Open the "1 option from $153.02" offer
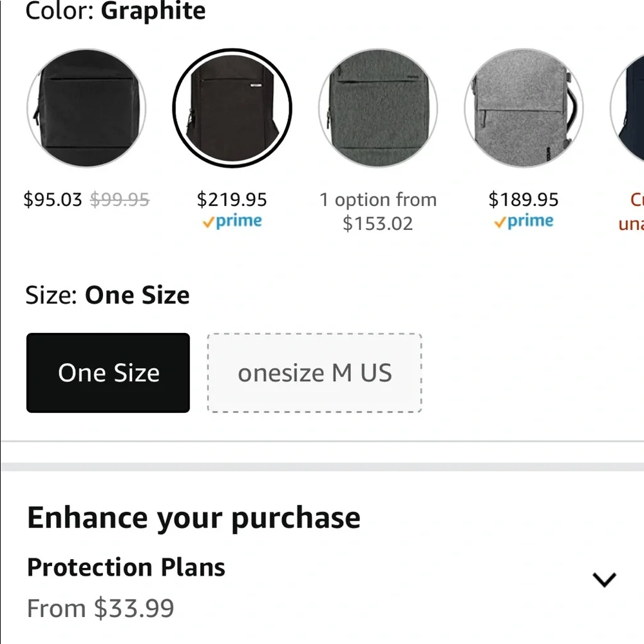This screenshot has width=644, height=644. pos(378,211)
